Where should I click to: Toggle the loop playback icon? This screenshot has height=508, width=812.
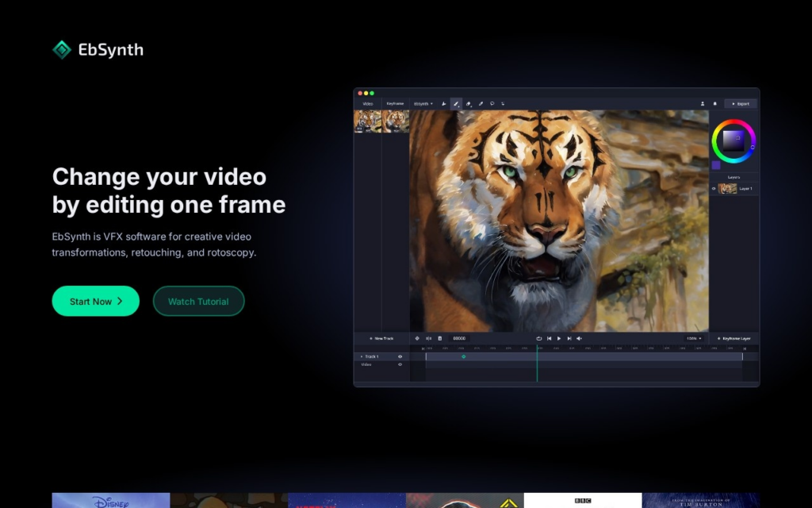coord(539,338)
